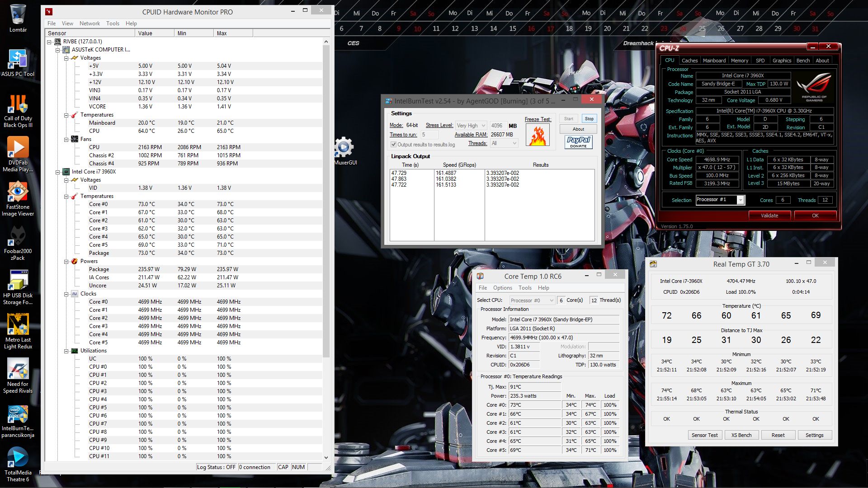The image size is (868, 488).
Task: Click Sensor Test in Real Temp
Action: (704, 435)
